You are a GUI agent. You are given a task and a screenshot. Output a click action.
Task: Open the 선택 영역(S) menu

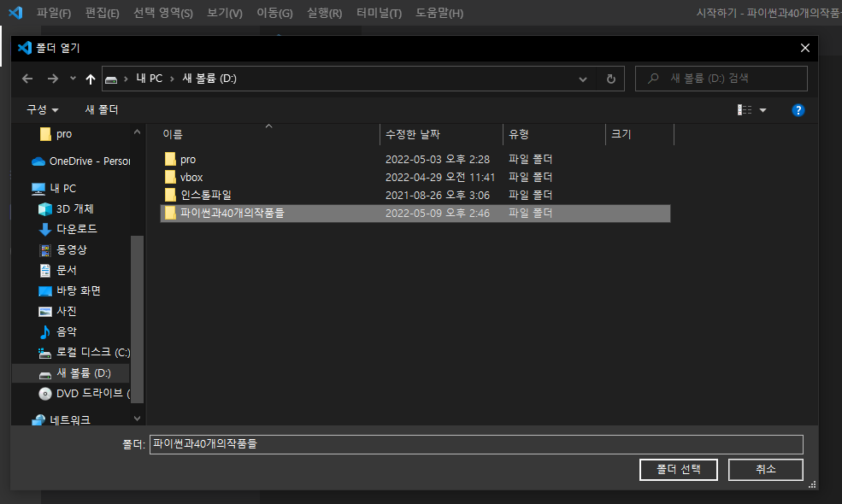(x=162, y=13)
